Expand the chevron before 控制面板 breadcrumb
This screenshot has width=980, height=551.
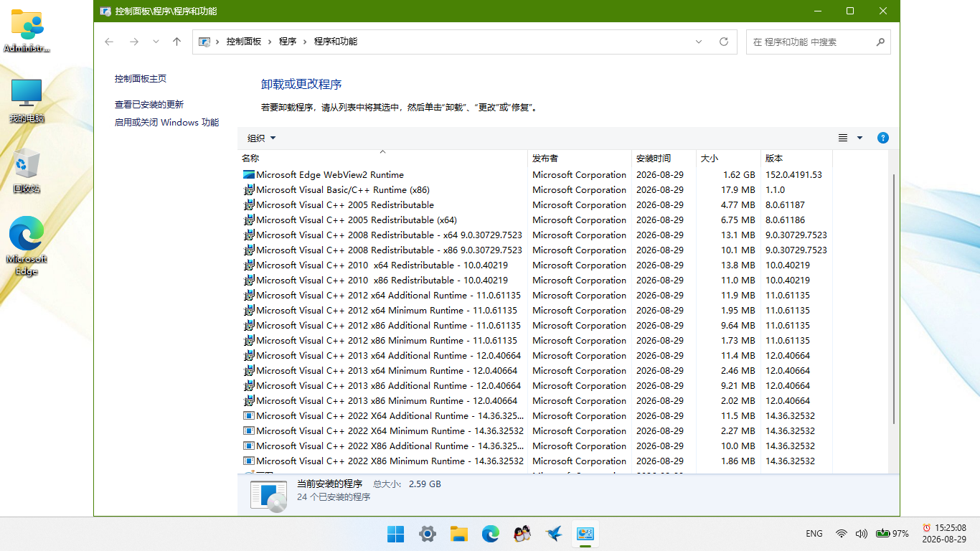(217, 42)
